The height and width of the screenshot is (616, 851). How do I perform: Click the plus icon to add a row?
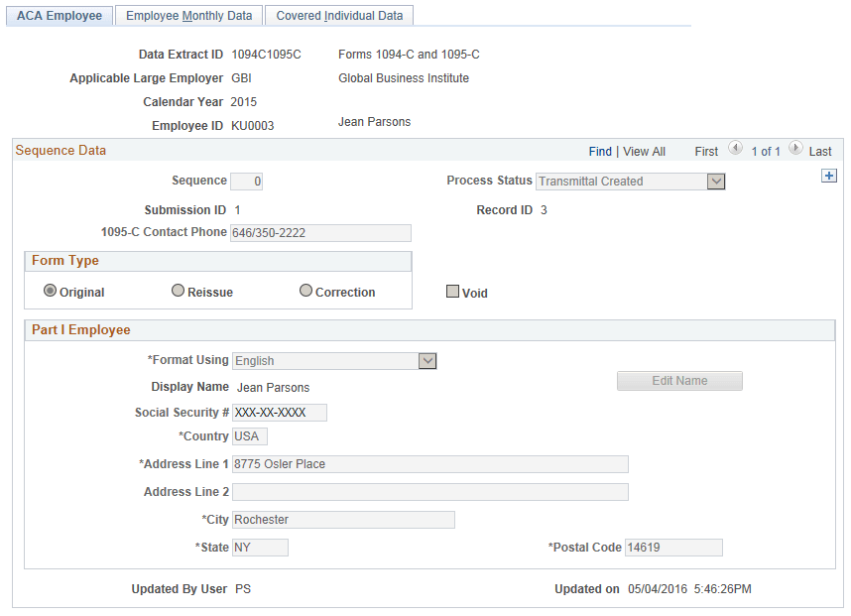[x=829, y=175]
